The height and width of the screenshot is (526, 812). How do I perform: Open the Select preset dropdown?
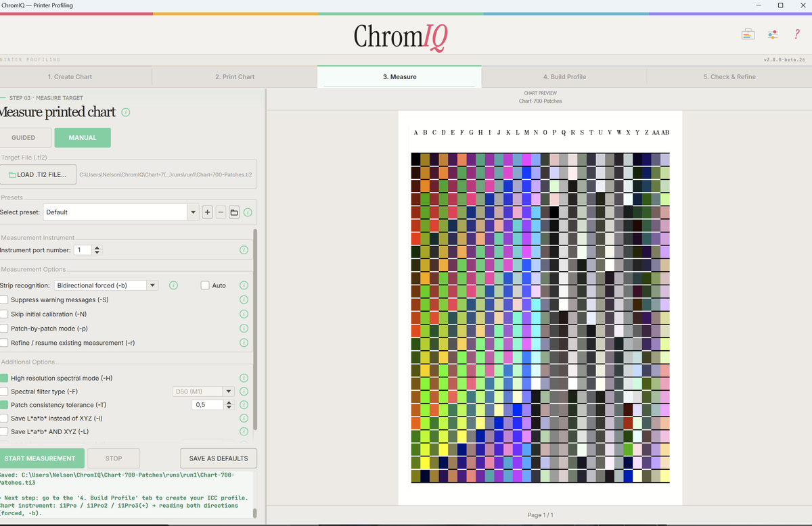pyautogui.click(x=120, y=212)
